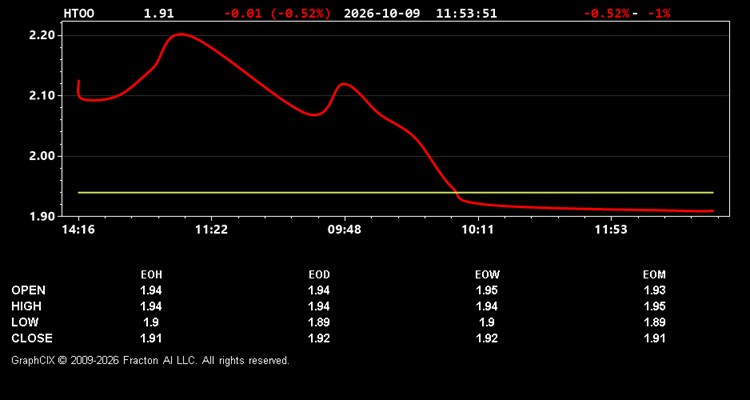The image size is (750, 400).
Task: Select the EOW column header
Action: click(x=487, y=275)
